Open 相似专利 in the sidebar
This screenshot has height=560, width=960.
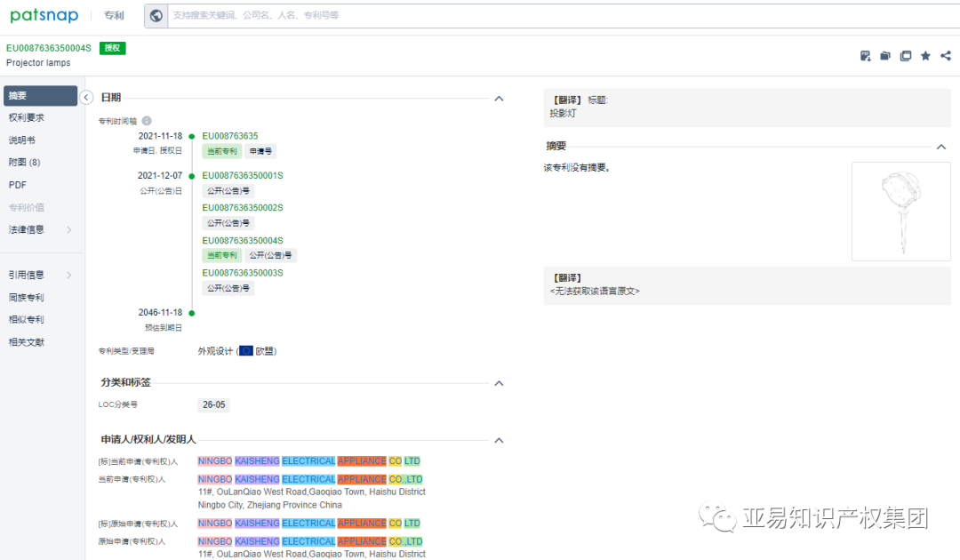(x=27, y=319)
